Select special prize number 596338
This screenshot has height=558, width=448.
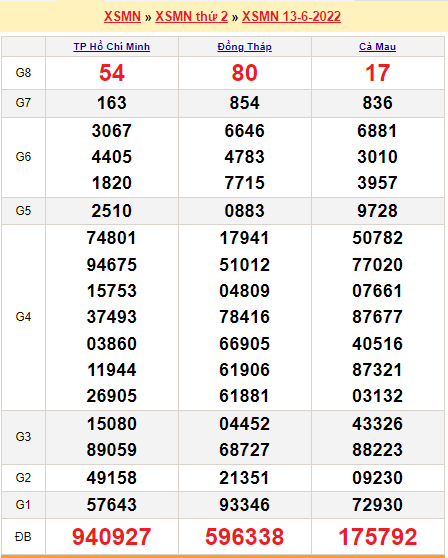click(x=244, y=537)
